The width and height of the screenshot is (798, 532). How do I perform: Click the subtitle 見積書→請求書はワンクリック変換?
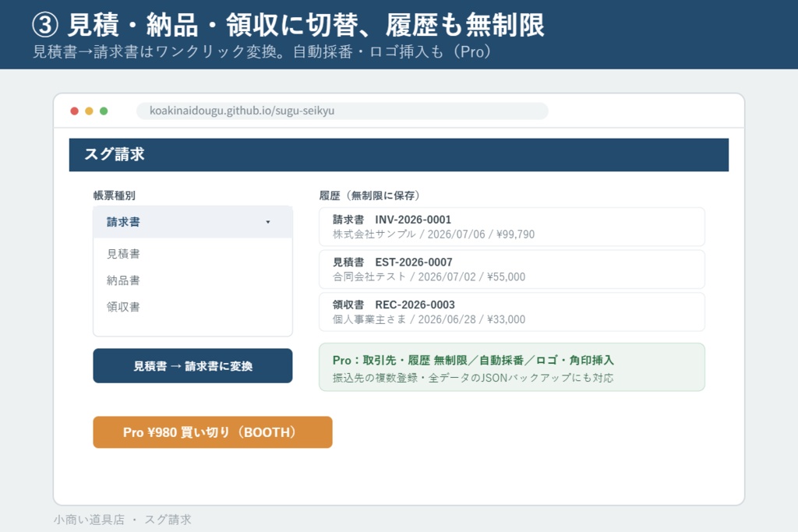coord(155,52)
